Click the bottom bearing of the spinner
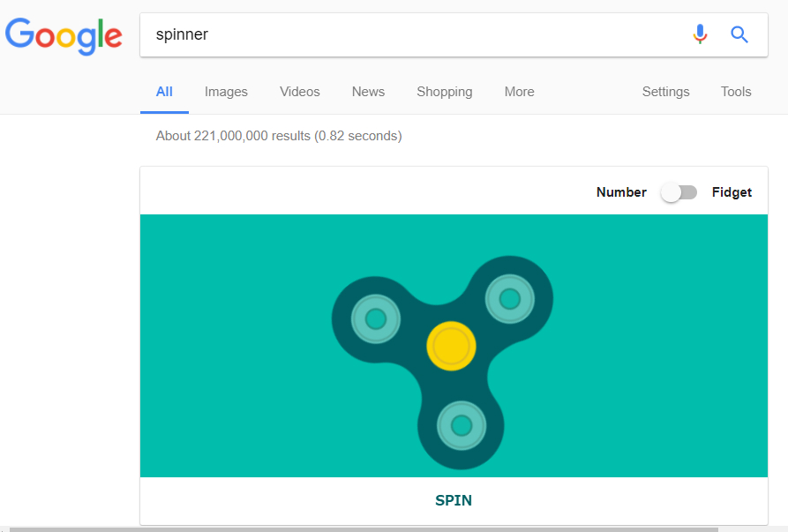 (x=460, y=426)
